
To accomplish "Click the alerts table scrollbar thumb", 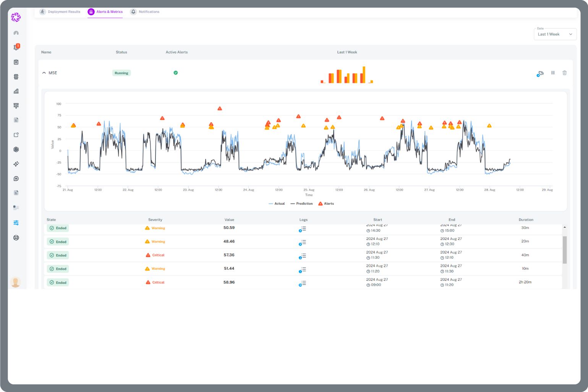I will [x=565, y=250].
